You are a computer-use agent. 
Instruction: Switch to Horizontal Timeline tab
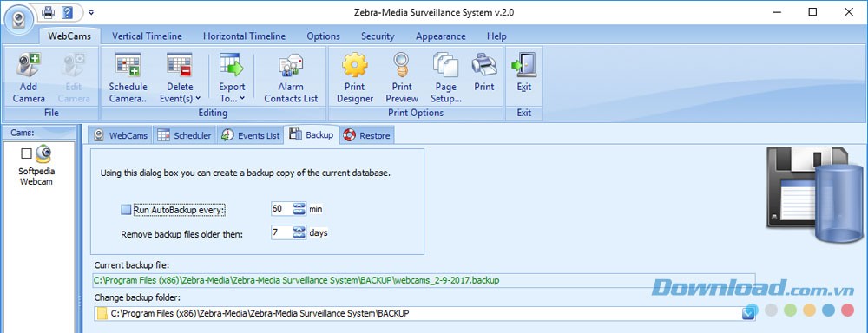point(244,36)
